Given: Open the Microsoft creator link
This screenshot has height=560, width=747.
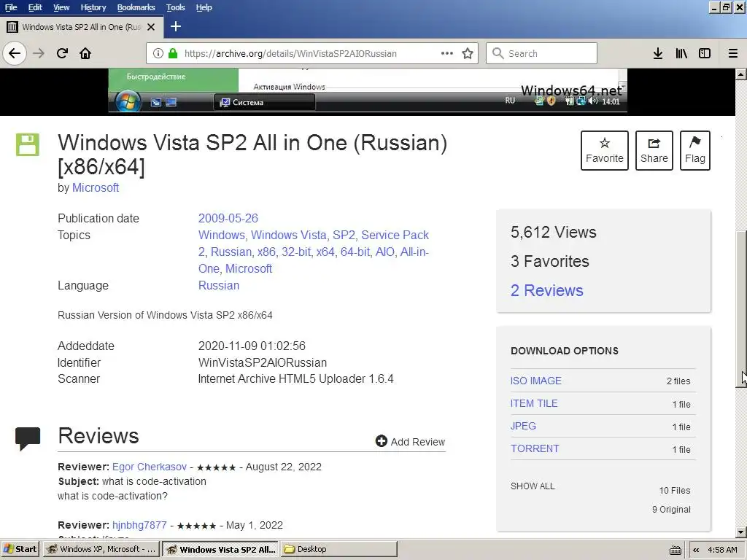Looking at the screenshot, I should coord(96,187).
